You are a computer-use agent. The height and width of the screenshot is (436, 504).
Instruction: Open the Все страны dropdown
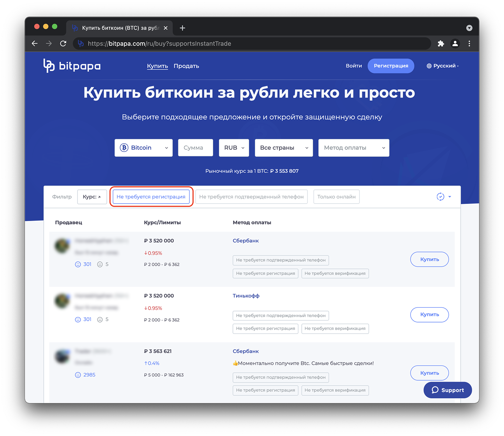(x=284, y=148)
